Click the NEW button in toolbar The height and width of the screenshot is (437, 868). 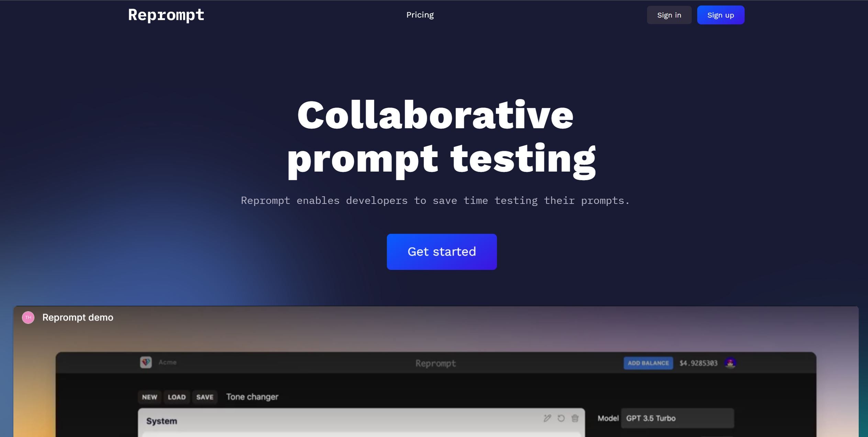pos(149,397)
